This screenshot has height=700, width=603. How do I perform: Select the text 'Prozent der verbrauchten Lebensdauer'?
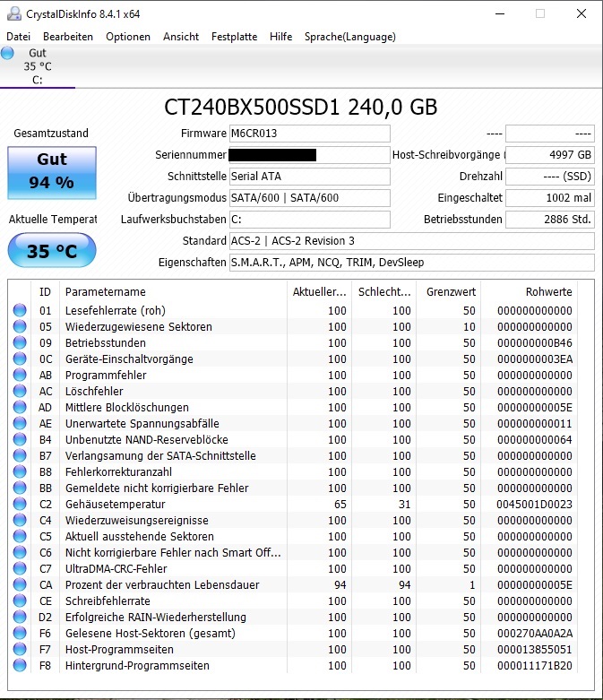(x=162, y=584)
